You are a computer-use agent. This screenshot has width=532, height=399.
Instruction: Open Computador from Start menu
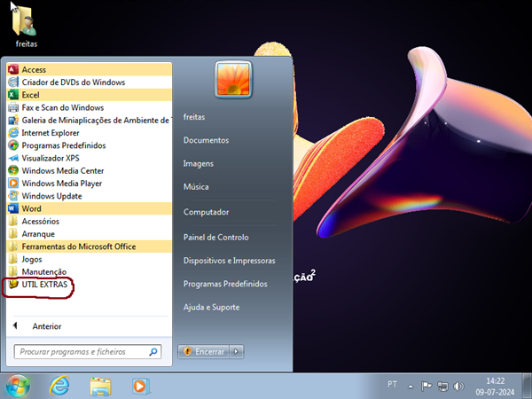[206, 212]
